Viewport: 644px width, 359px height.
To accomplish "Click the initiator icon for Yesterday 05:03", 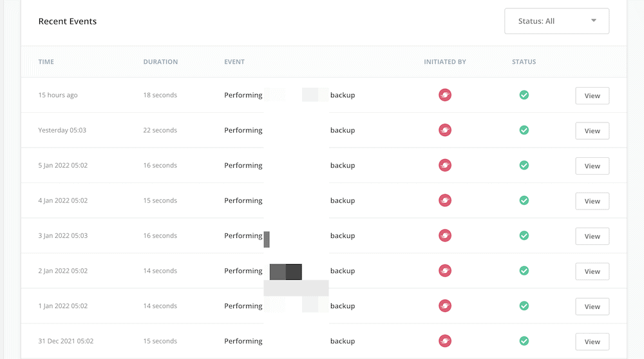I will tap(445, 130).
